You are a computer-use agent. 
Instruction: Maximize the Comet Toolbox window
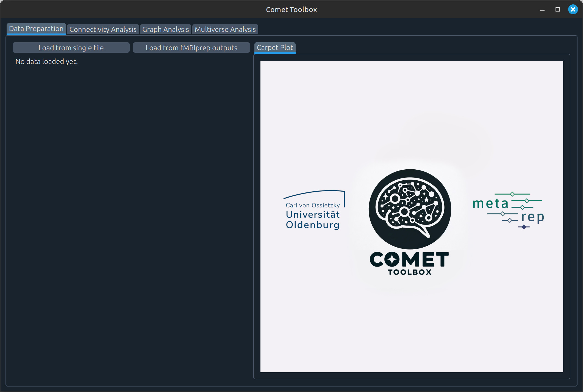point(558,10)
